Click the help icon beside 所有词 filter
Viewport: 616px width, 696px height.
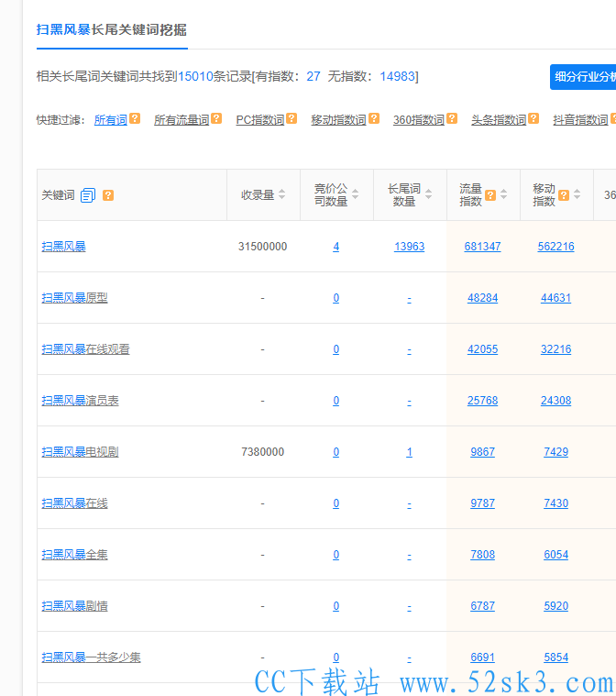(x=135, y=118)
